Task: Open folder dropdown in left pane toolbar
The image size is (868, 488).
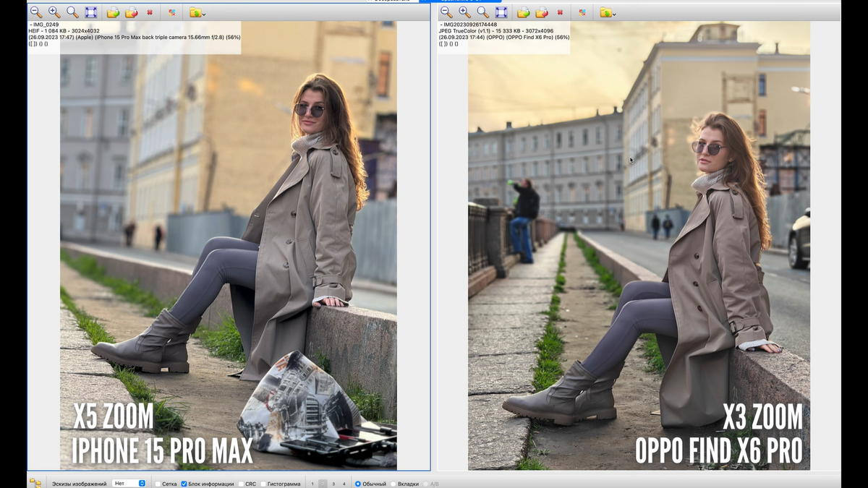Action: [x=197, y=12]
